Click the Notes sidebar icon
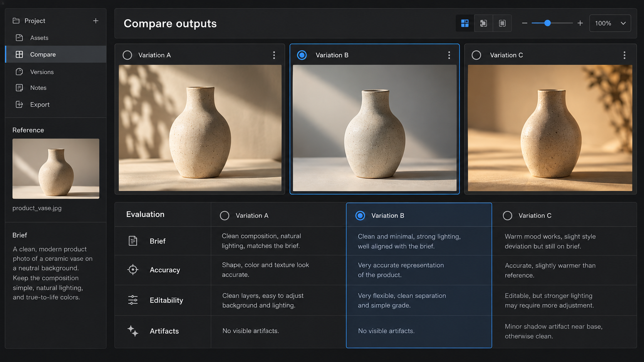 coord(19,88)
